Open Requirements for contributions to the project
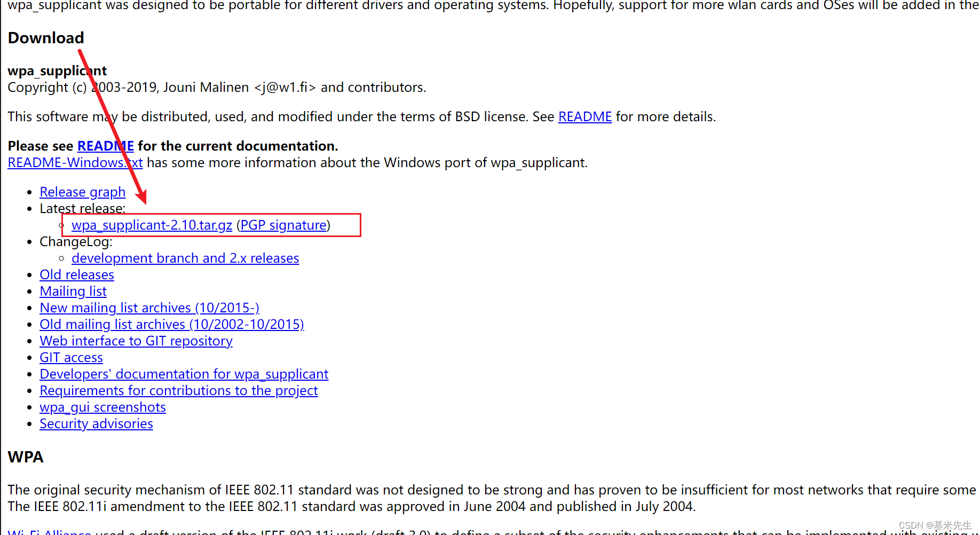 179,390
